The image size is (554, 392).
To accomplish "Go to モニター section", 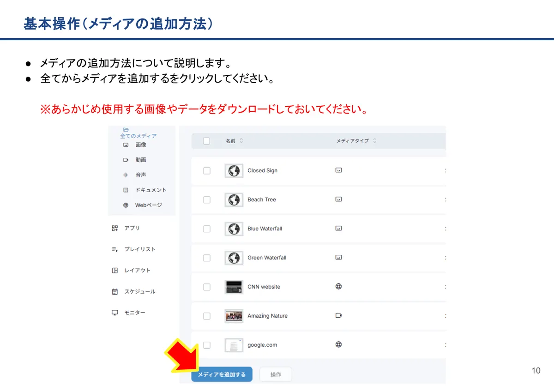I will (x=135, y=313).
